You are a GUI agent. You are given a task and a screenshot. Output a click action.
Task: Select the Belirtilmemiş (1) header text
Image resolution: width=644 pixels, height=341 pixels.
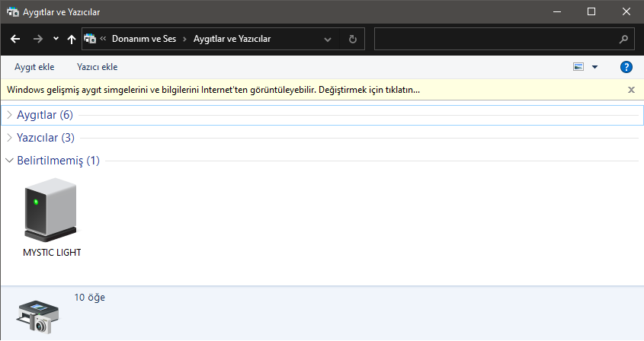pos(59,161)
